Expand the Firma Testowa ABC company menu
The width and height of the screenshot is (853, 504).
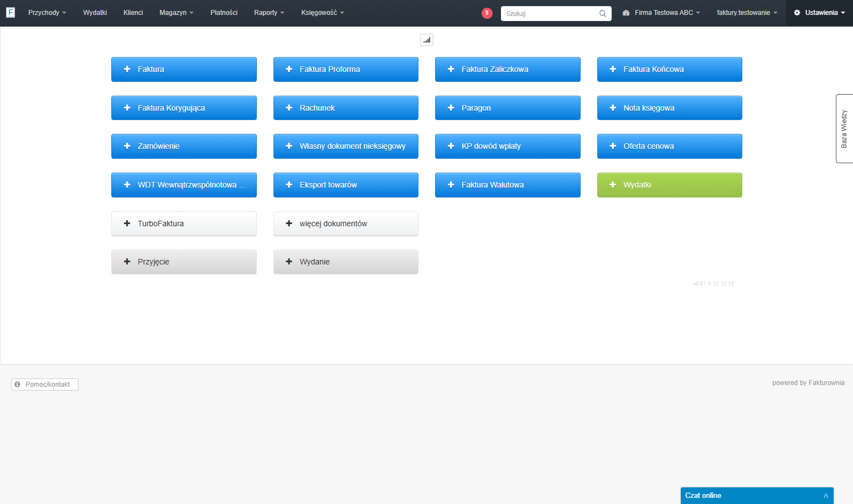click(661, 13)
